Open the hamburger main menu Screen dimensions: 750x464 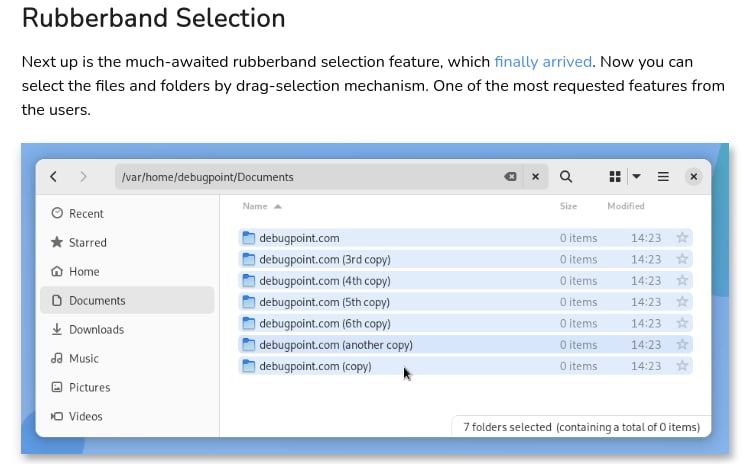click(663, 177)
